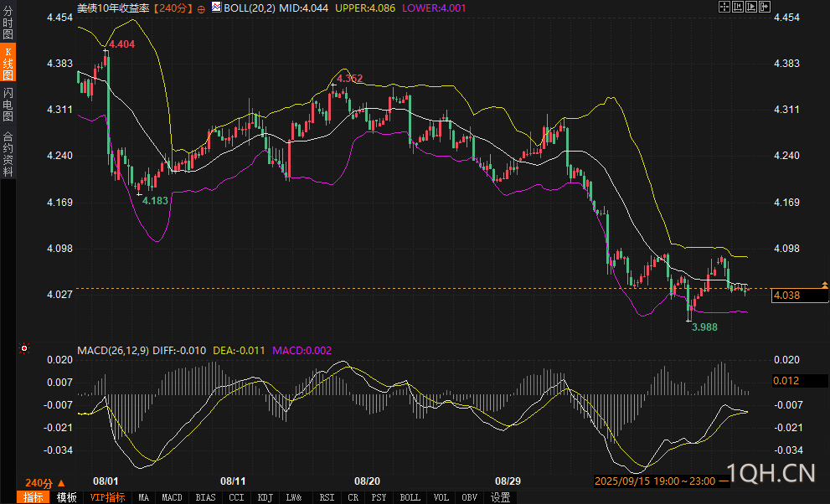Viewport: 830px width, 504px height.
Task: Select the 模板 tab at the bottom
Action: tap(67, 497)
